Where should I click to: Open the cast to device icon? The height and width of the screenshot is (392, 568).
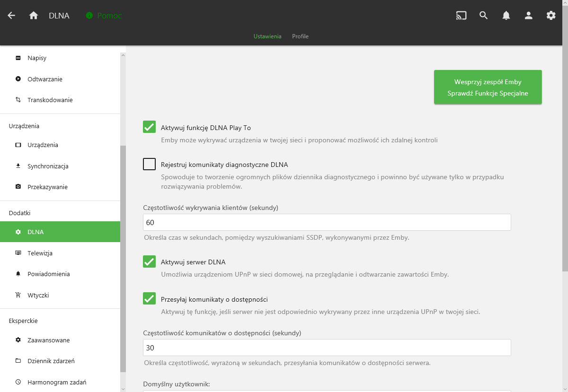(461, 16)
